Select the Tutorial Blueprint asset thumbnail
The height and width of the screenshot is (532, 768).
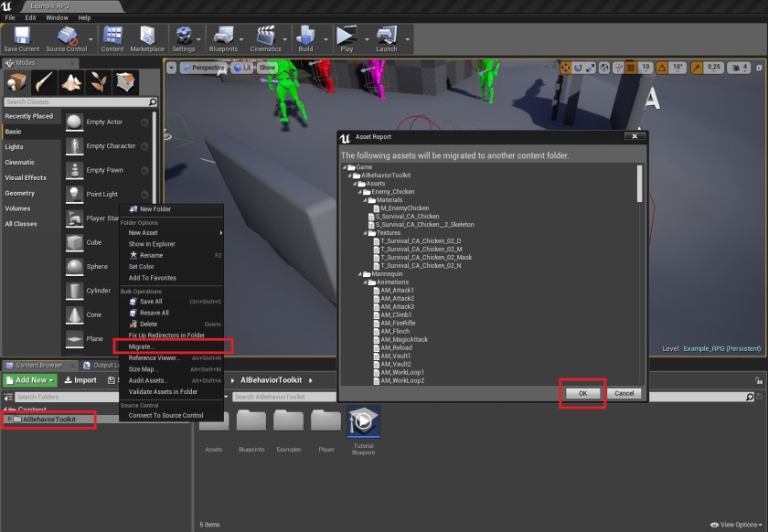(x=363, y=423)
